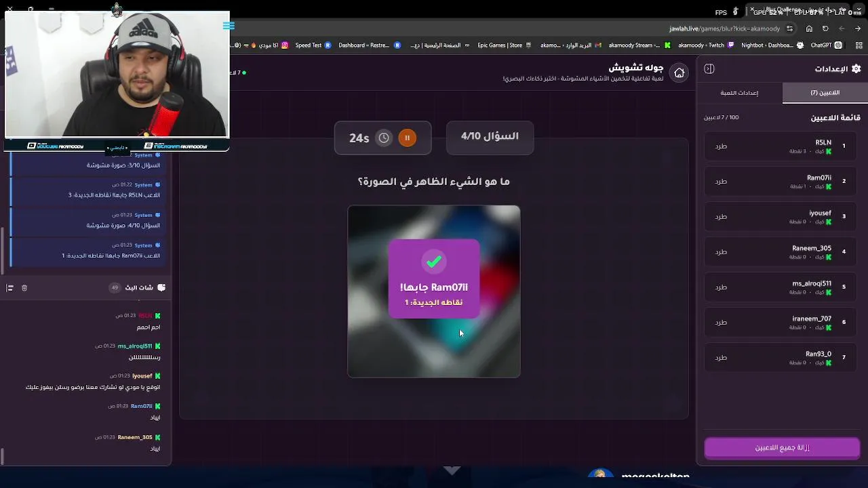Open the ChatGPT bookmark
The width and height of the screenshot is (868, 488).
click(826, 45)
